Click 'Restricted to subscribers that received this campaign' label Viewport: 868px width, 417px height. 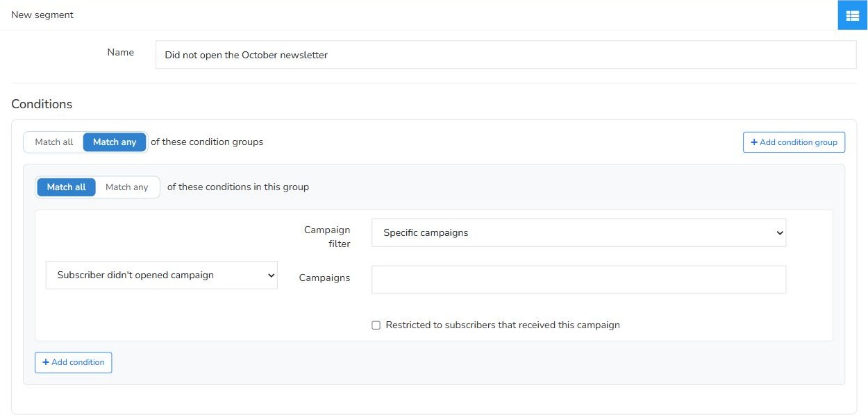[503, 325]
